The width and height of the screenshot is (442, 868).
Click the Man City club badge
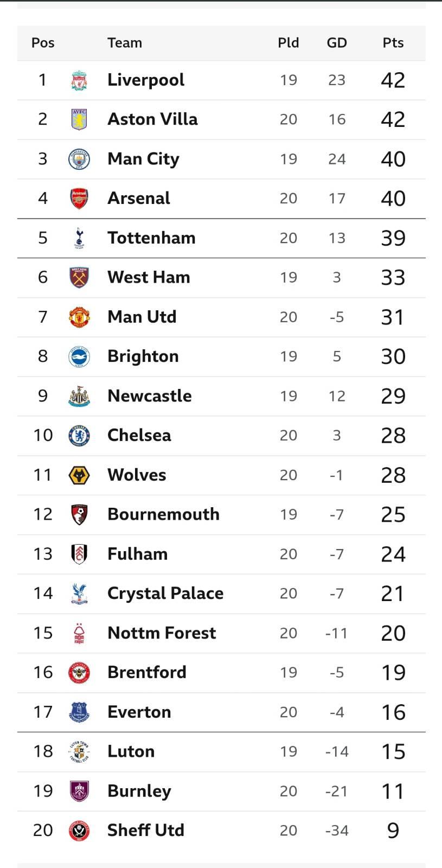[79, 159]
